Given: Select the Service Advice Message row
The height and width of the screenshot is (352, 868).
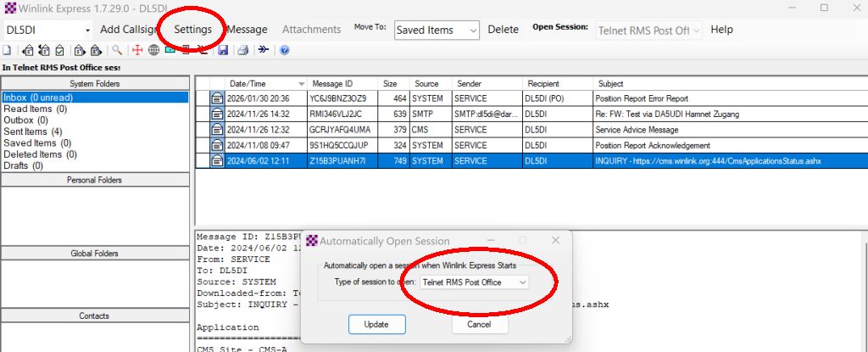Looking at the screenshot, I should coord(636,130).
